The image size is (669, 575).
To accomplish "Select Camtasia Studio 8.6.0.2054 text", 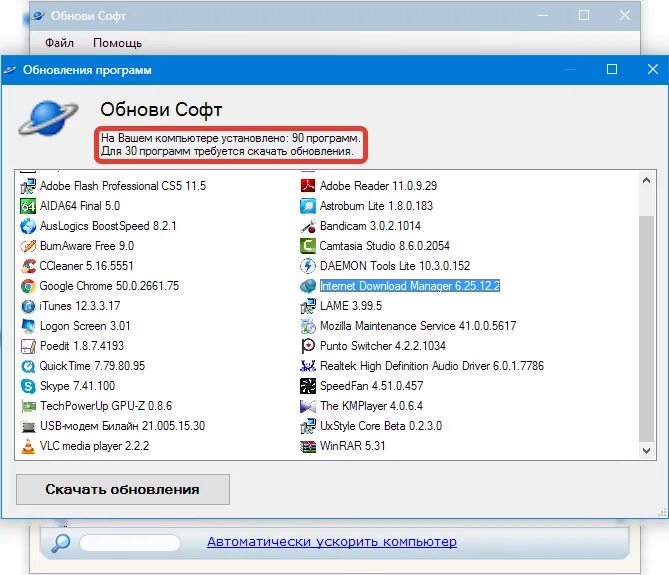I will click(x=385, y=246).
